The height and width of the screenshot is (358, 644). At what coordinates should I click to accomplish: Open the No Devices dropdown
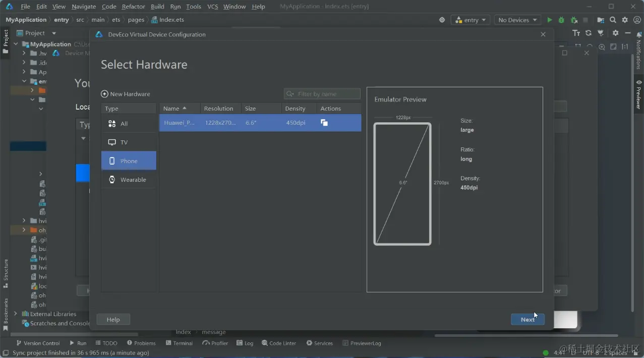(x=517, y=20)
